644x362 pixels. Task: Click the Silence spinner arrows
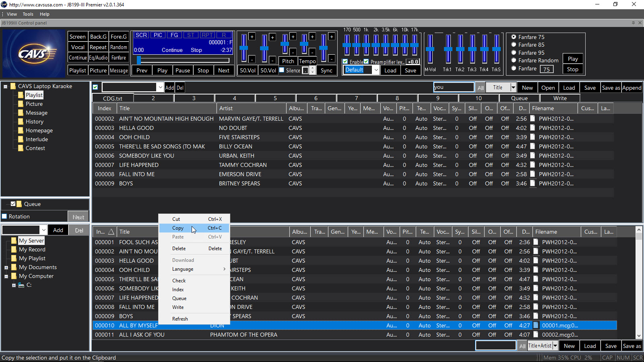[x=312, y=70]
